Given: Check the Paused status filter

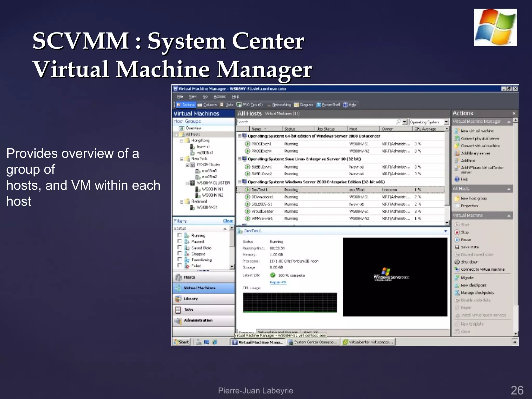Looking at the screenshot, I should [x=179, y=241].
